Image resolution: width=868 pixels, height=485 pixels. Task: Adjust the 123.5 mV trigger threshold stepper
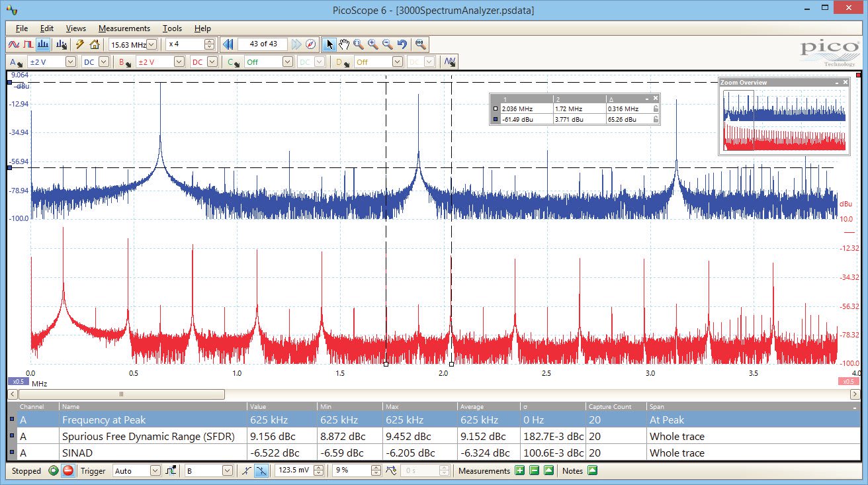point(319,471)
